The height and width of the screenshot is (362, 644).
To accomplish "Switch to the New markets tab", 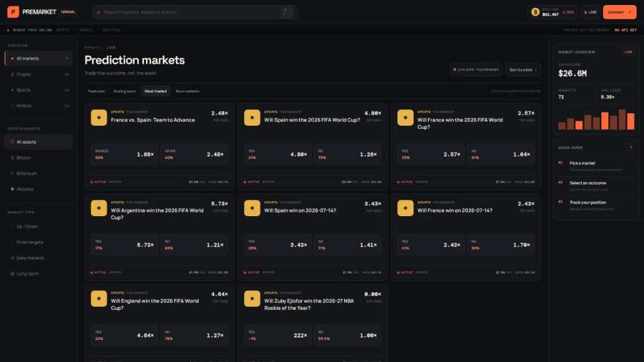I will point(187,91).
